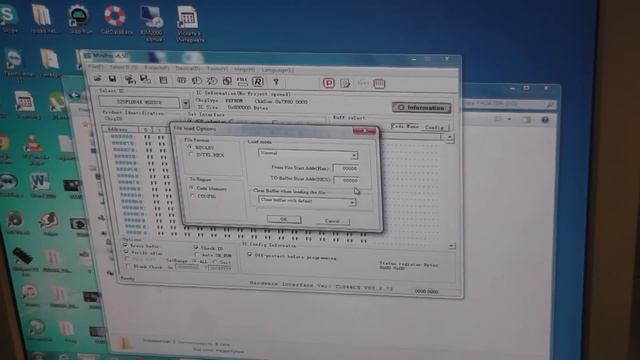
Task: Open Tools menu
Action: pos(218,69)
